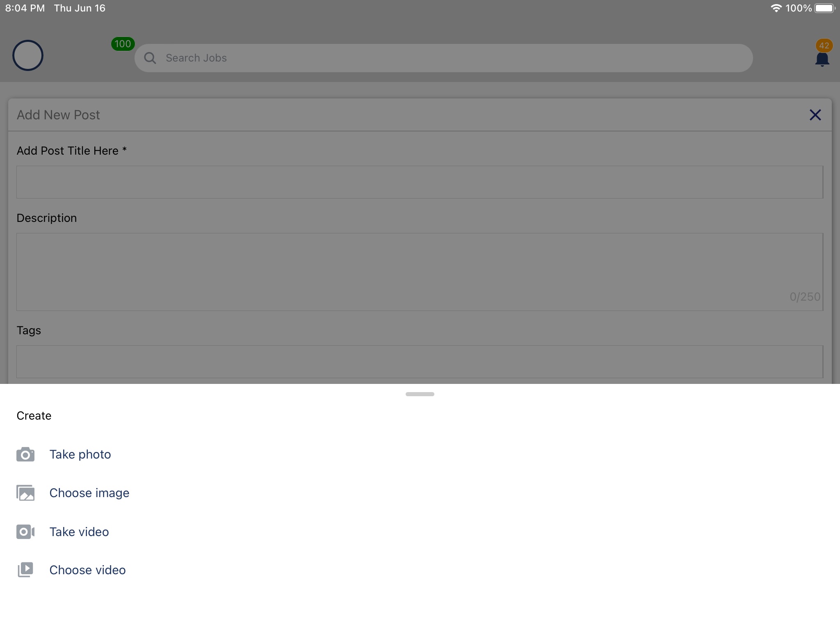
Task: Tap the camera icon for Take photo
Action: click(25, 454)
